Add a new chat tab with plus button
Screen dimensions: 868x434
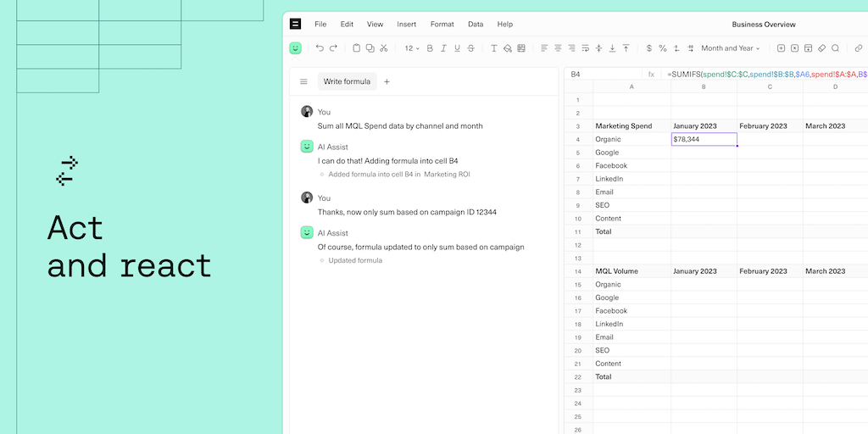(x=387, y=82)
